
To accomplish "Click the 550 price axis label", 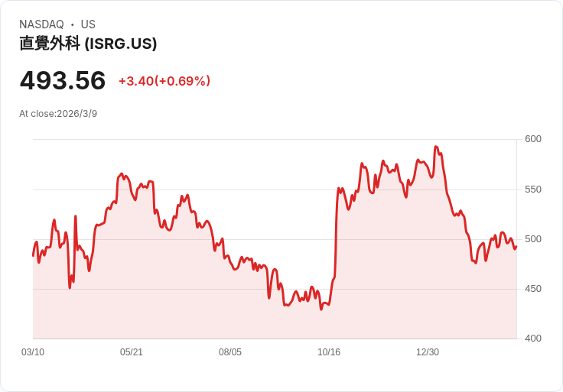I will click(533, 189).
